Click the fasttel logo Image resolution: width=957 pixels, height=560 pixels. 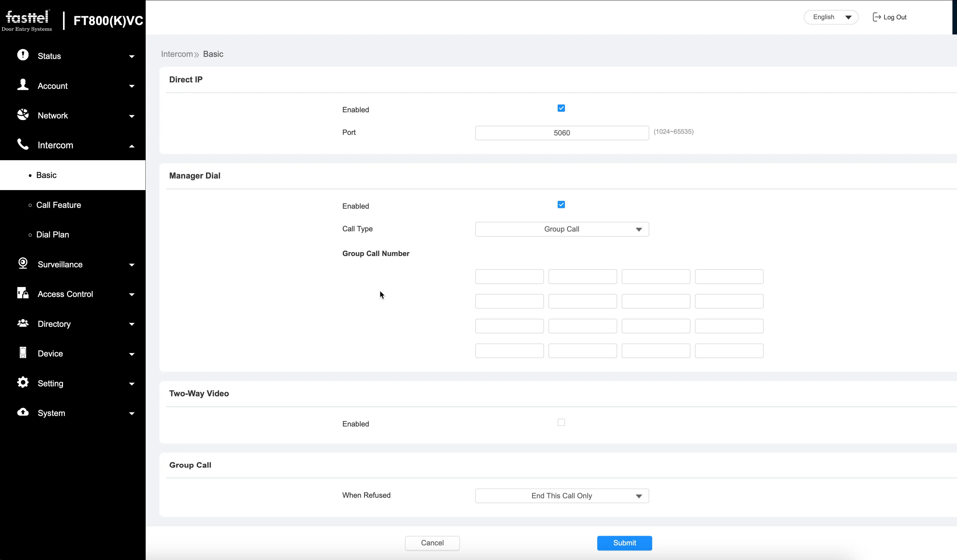[27, 20]
